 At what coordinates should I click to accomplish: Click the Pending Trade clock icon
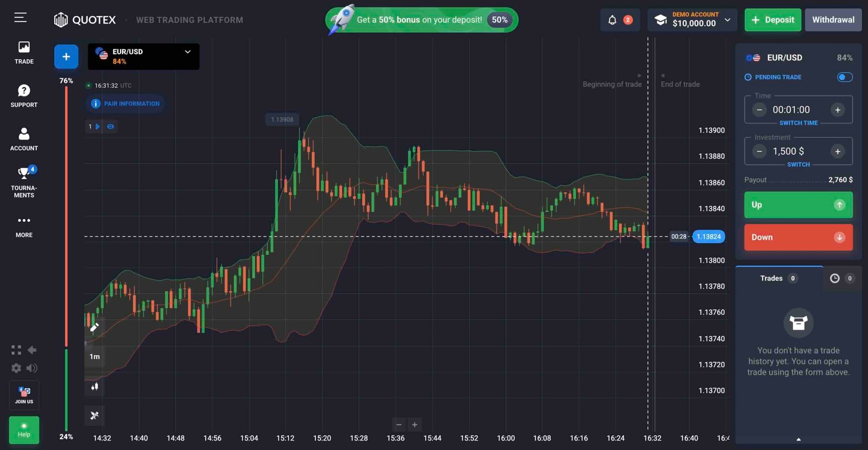pos(748,77)
